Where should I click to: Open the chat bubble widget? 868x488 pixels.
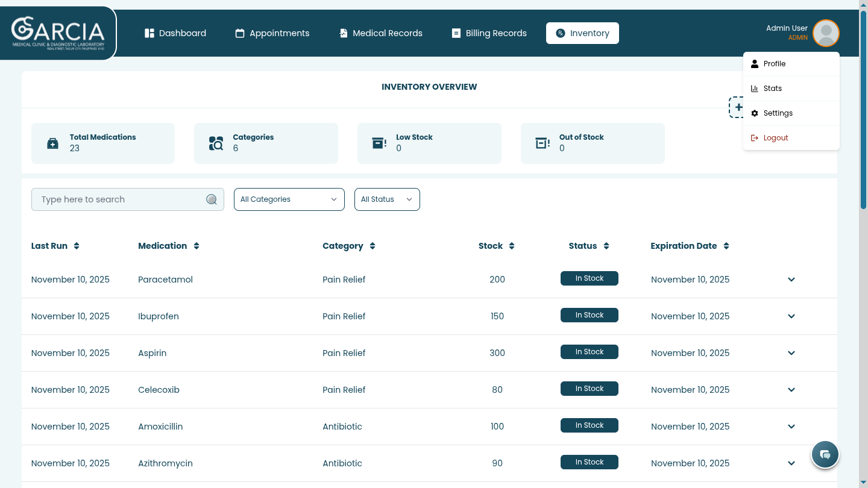[825, 454]
